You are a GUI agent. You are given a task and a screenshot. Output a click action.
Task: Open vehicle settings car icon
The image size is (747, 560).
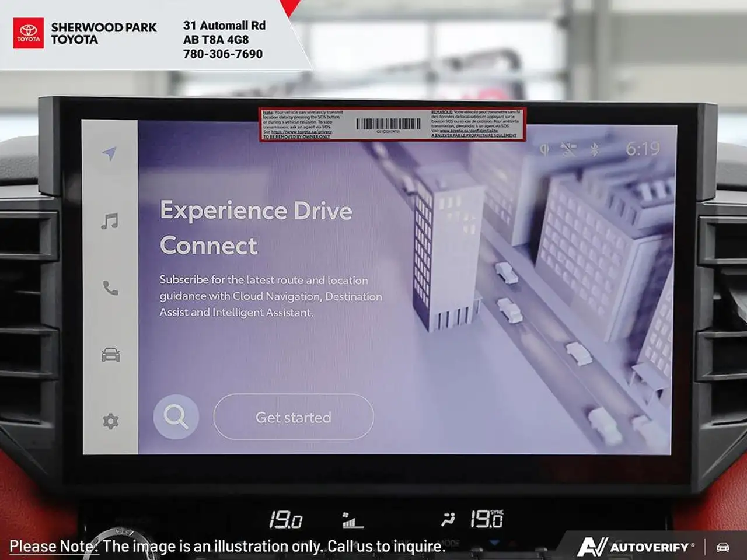tap(111, 355)
